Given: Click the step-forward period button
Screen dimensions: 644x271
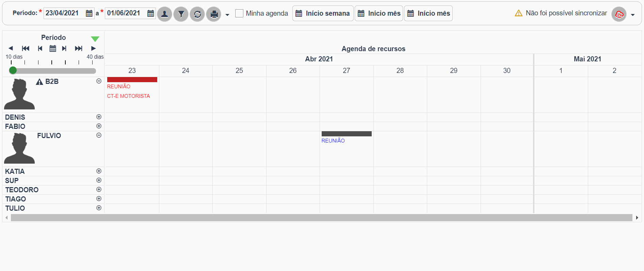Looking at the screenshot, I should pos(64,48).
